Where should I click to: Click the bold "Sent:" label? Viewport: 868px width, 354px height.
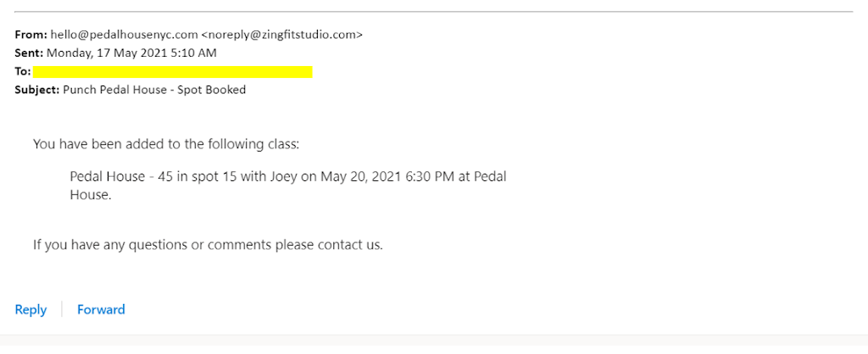(30, 53)
